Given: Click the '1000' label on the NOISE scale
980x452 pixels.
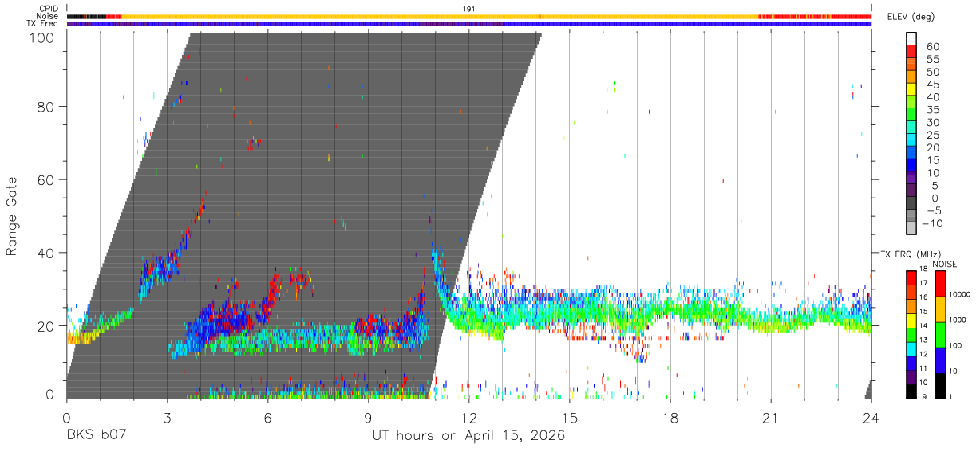Looking at the screenshot, I should pos(959,320).
